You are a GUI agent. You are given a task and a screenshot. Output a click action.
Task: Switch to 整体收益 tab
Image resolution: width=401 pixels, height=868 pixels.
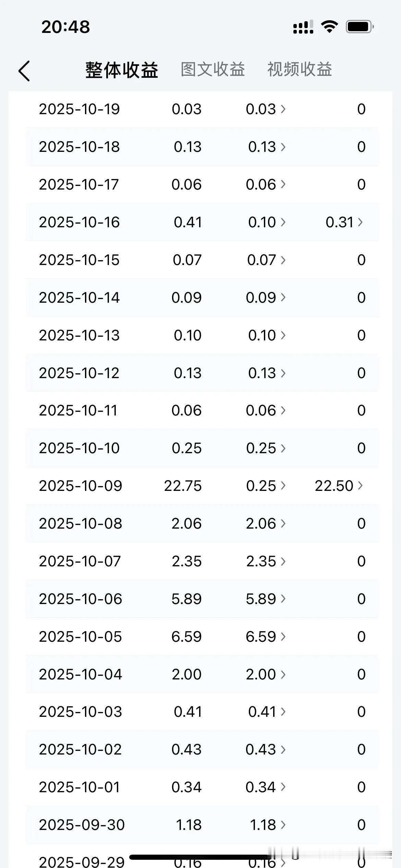(122, 70)
